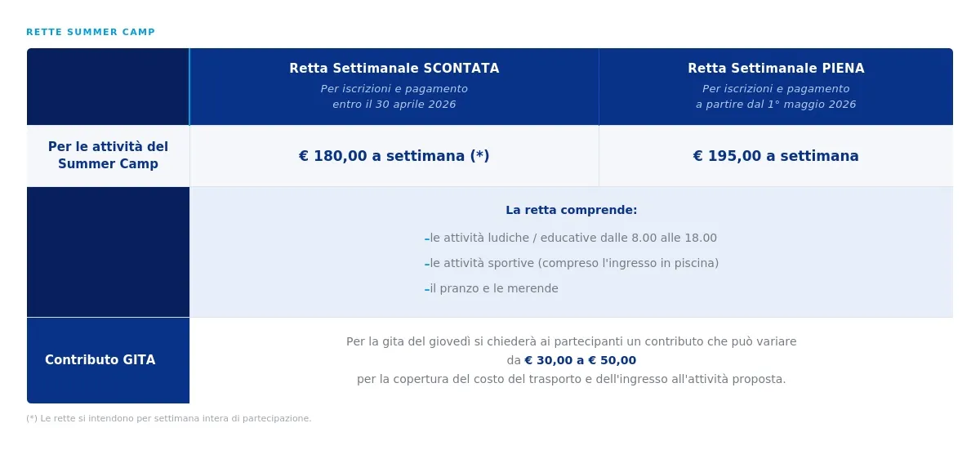This screenshot has width=980, height=450.
Task: Select the € 180,00 a settimana discounted price
Action: click(x=394, y=156)
